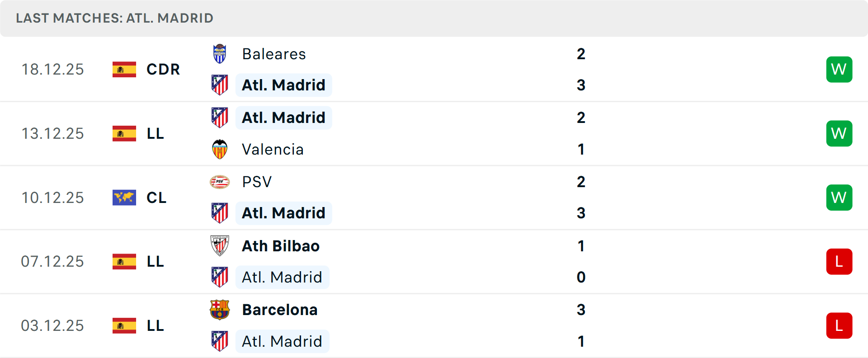Open the Barcelona team link
Screen dimensions: 868x358
[280, 310]
